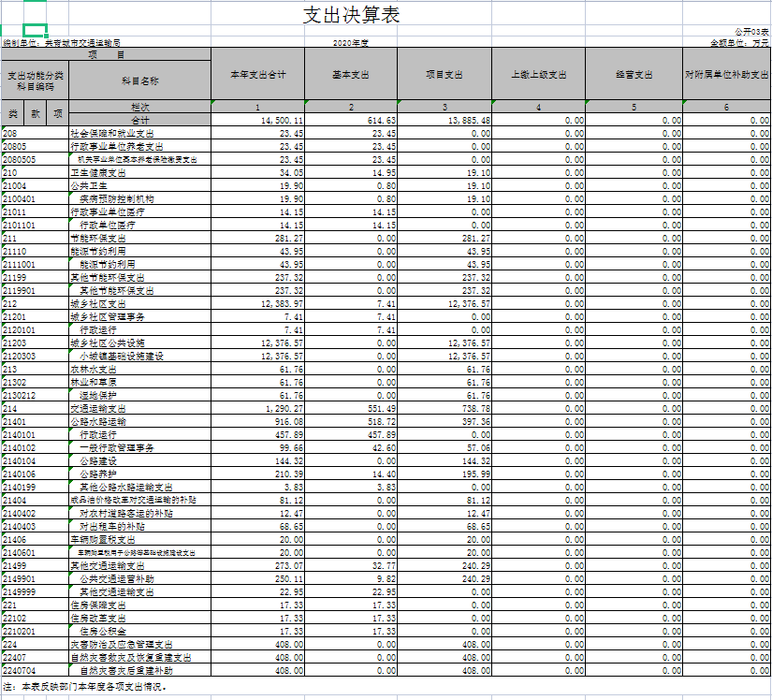Click the 科目名称 header cell
Screen dimensions: 772x700
140,81
